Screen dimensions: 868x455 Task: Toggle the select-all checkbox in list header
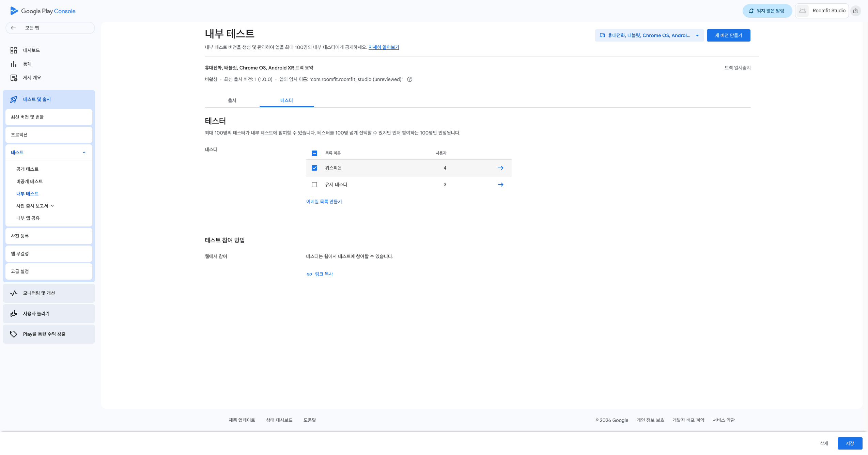[x=314, y=153]
